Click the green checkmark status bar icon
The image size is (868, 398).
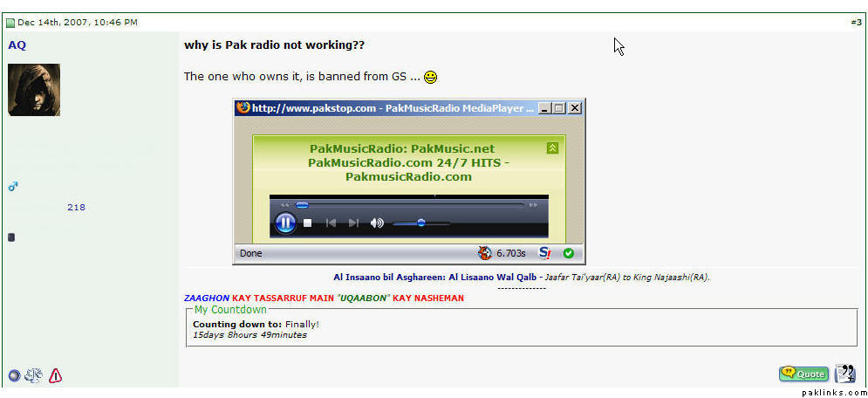(568, 253)
